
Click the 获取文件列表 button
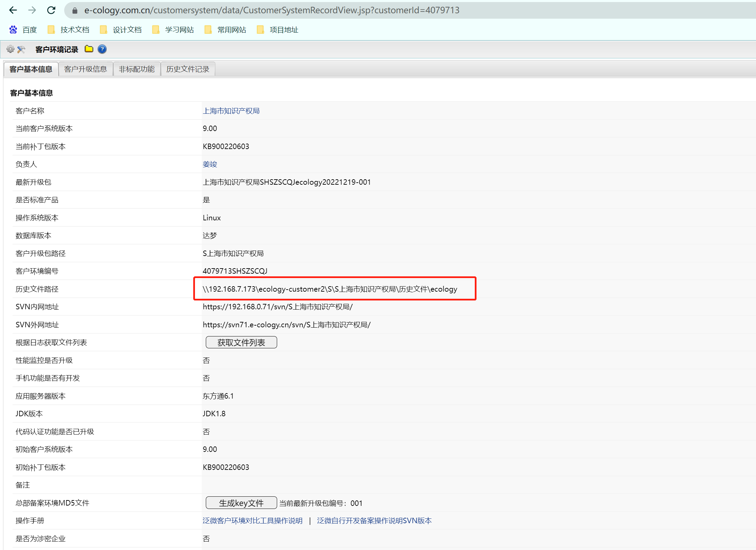(x=241, y=343)
